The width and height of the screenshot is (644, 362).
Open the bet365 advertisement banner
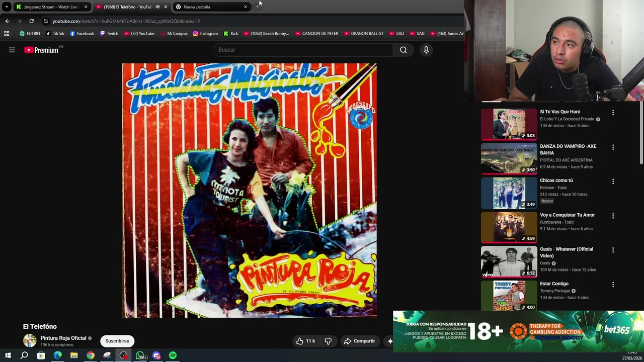pos(518,331)
